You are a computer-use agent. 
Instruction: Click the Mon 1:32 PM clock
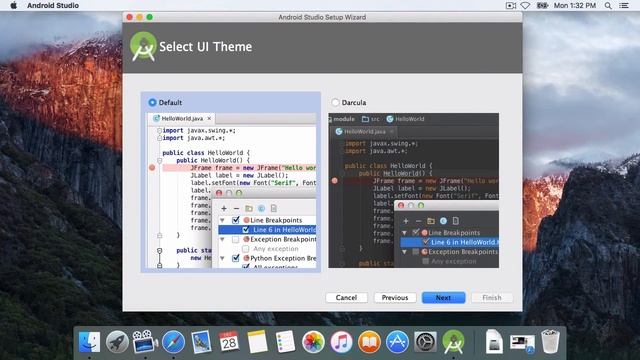tap(575, 5)
